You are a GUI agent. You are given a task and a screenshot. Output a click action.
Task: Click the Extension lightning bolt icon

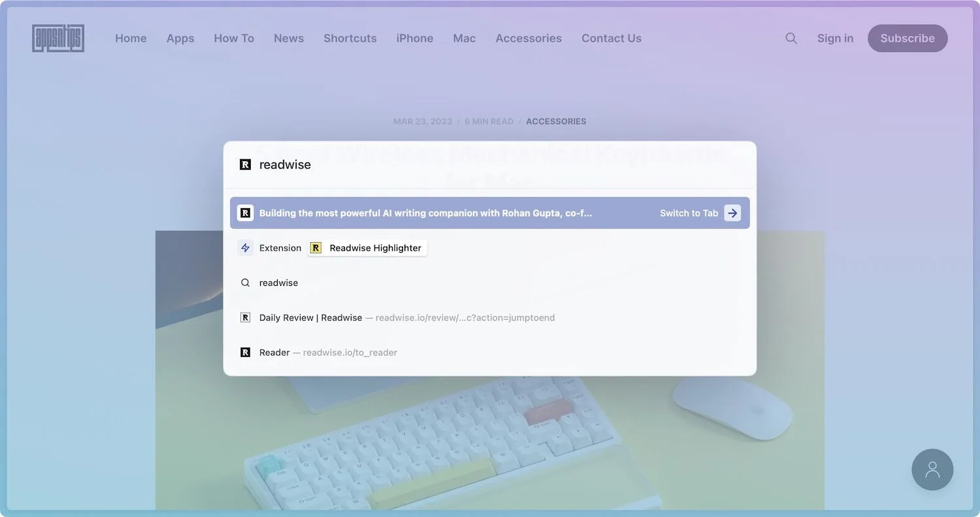[246, 248]
